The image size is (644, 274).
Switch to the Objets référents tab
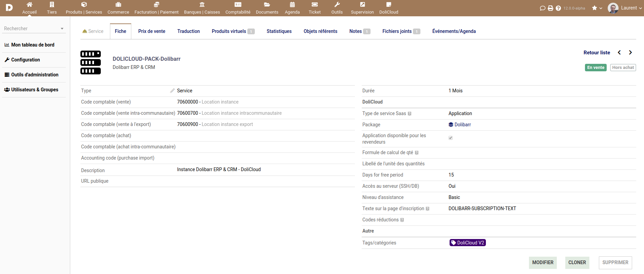click(320, 31)
